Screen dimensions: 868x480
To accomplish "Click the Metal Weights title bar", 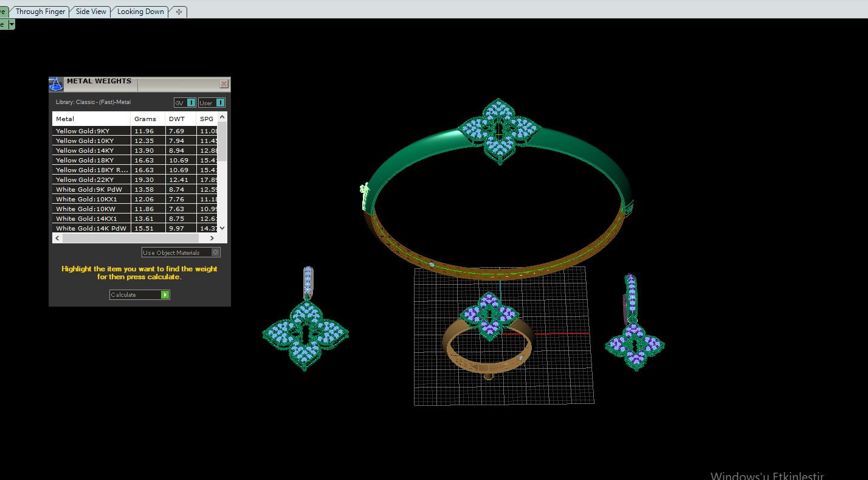I will point(141,84).
